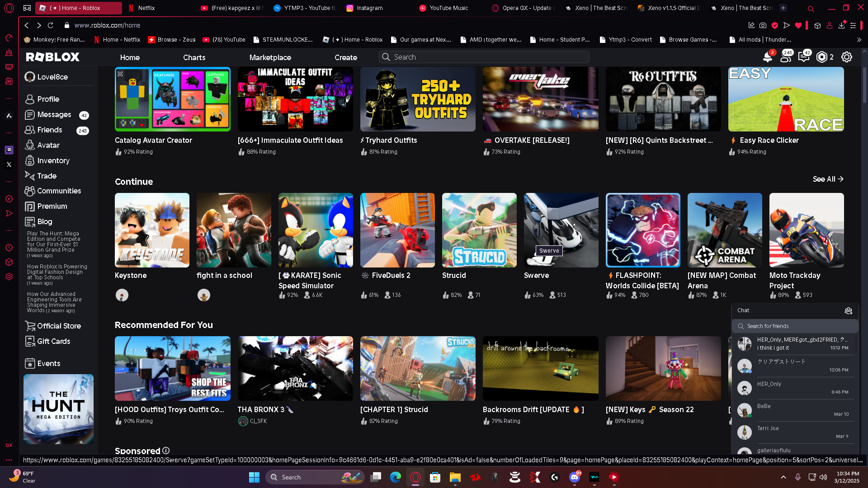Show hidden system tray icons
This screenshot has height=488, width=868.
[x=783, y=477]
